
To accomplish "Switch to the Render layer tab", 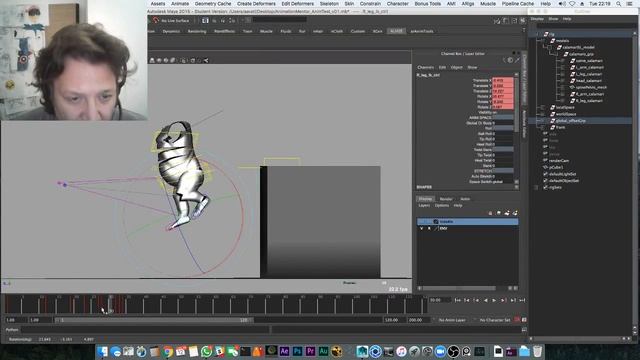I will 446,199.
